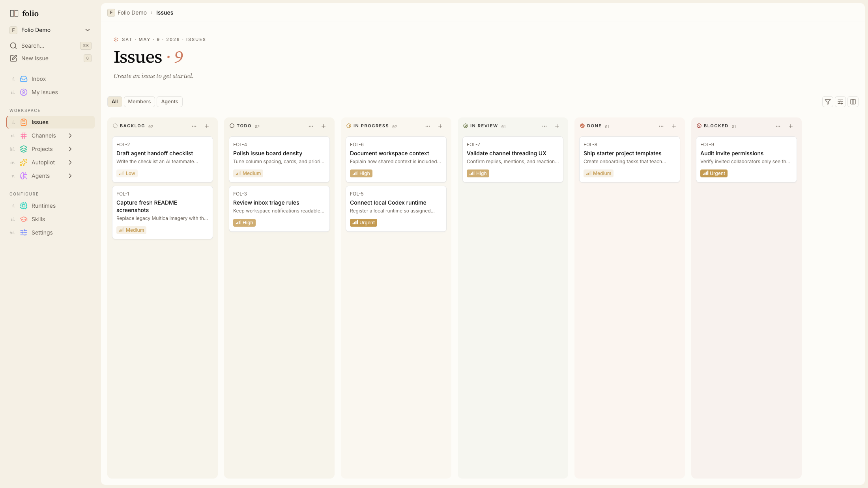Open the filter funnel icon
The width and height of the screenshot is (868, 488).
(828, 102)
